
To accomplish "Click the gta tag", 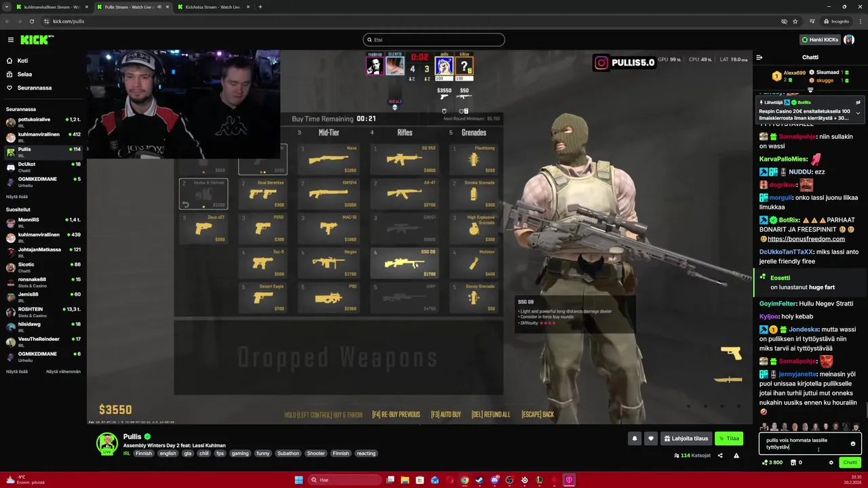I will pos(187,453).
